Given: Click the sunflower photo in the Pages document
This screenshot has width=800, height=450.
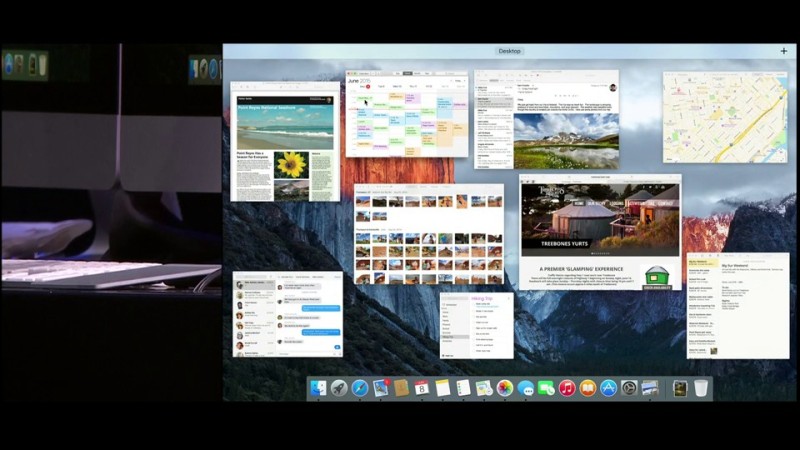Looking at the screenshot, I should [x=291, y=165].
